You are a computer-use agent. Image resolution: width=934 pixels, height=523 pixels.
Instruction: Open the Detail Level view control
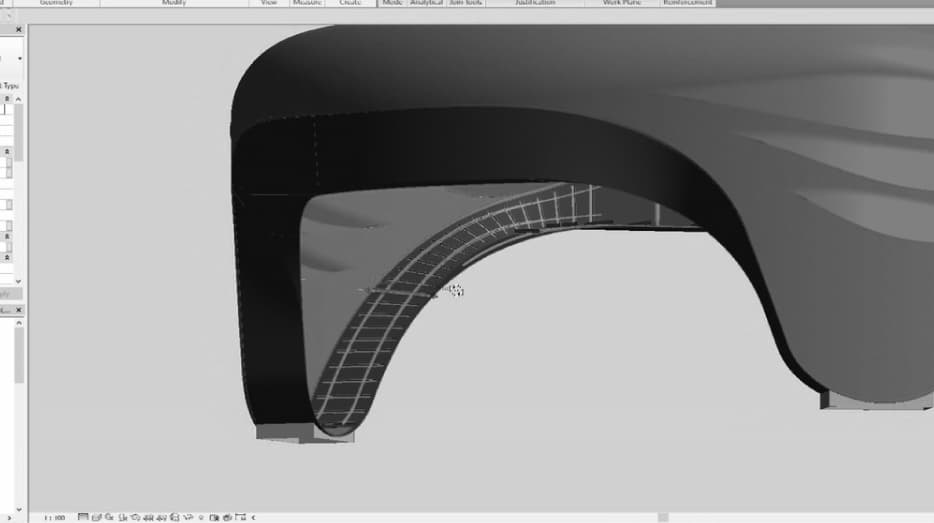[83, 517]
